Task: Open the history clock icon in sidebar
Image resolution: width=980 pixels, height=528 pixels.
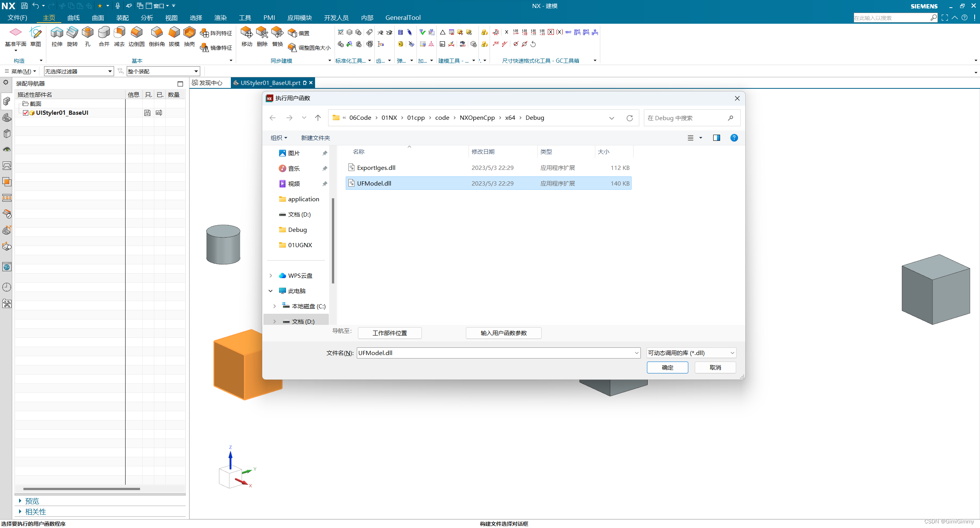Action: (7, 287)
